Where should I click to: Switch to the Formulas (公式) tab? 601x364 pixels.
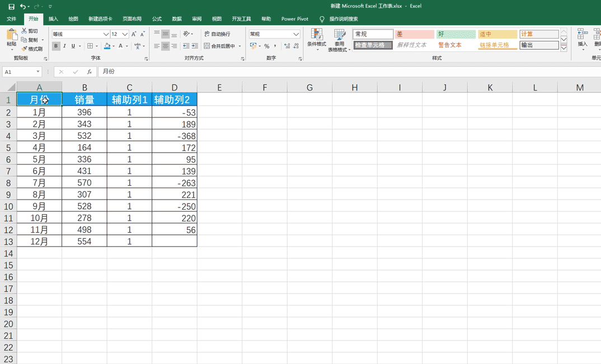point(157,19)
